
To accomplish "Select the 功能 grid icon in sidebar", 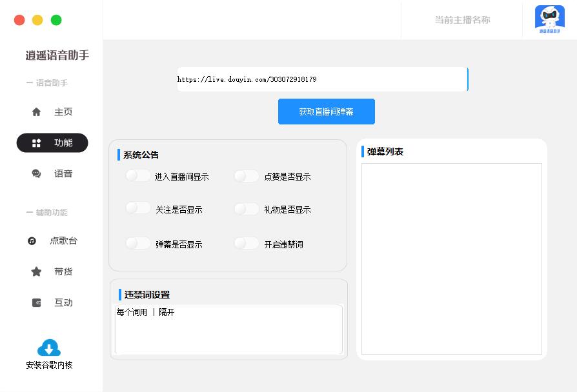I will coord(36,143).
